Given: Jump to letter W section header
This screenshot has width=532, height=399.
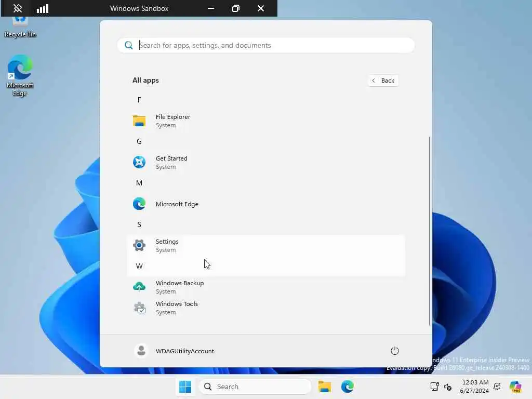Looking at the screenshot, I should 139,266.
